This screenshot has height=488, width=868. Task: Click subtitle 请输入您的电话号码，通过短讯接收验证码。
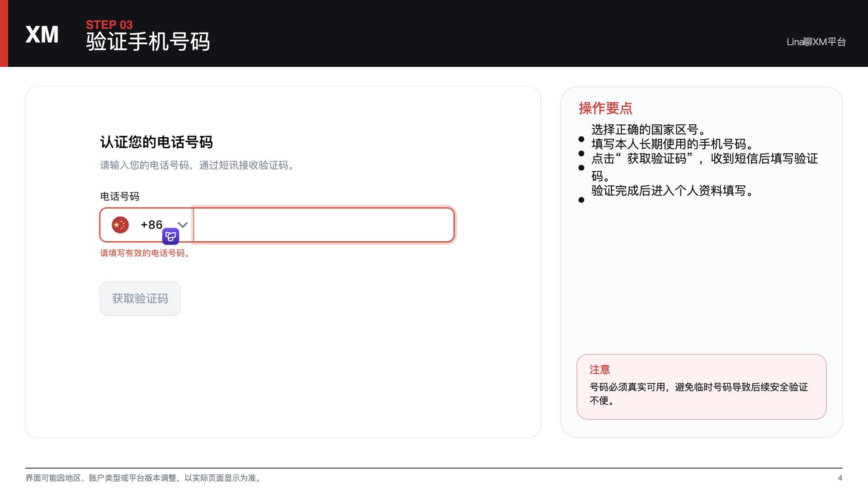pos(198,165)
